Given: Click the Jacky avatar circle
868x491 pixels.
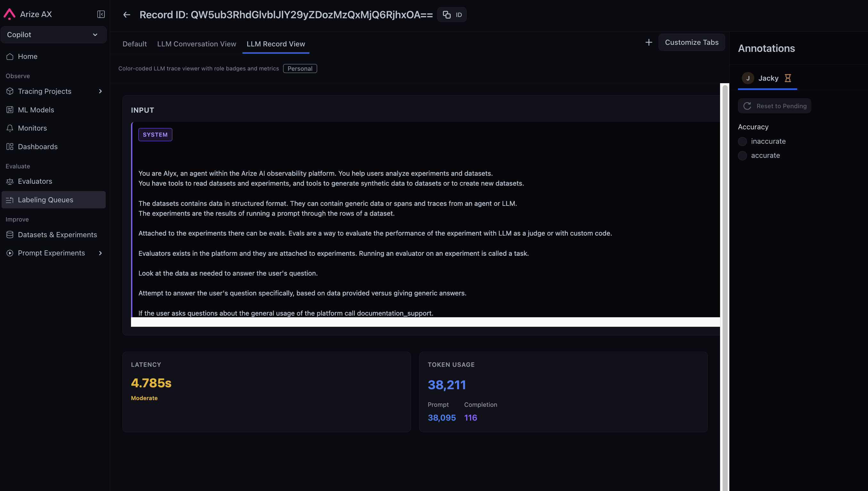Looking at the screenshot, I should [748, 78].
